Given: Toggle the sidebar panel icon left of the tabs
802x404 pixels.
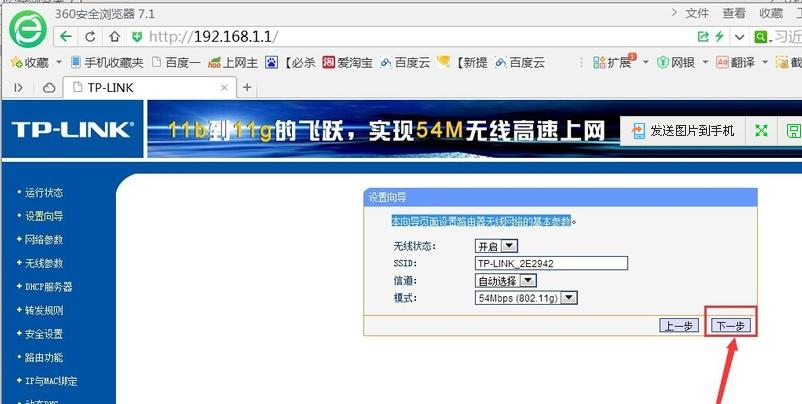Looking at the screenshot, I should [18, 88].
